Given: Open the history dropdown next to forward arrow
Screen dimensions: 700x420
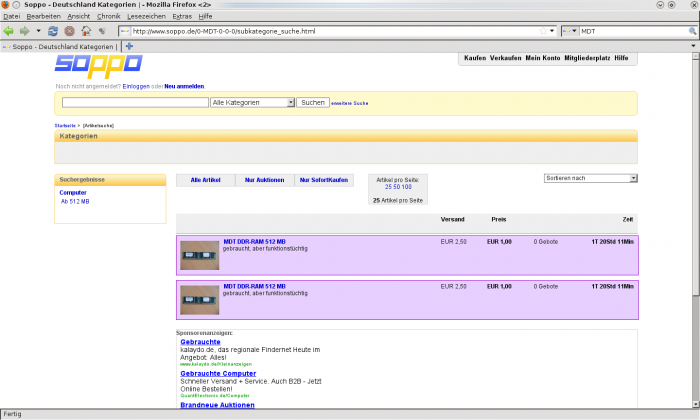Looking at the screenshot, I should pos(38,31).
